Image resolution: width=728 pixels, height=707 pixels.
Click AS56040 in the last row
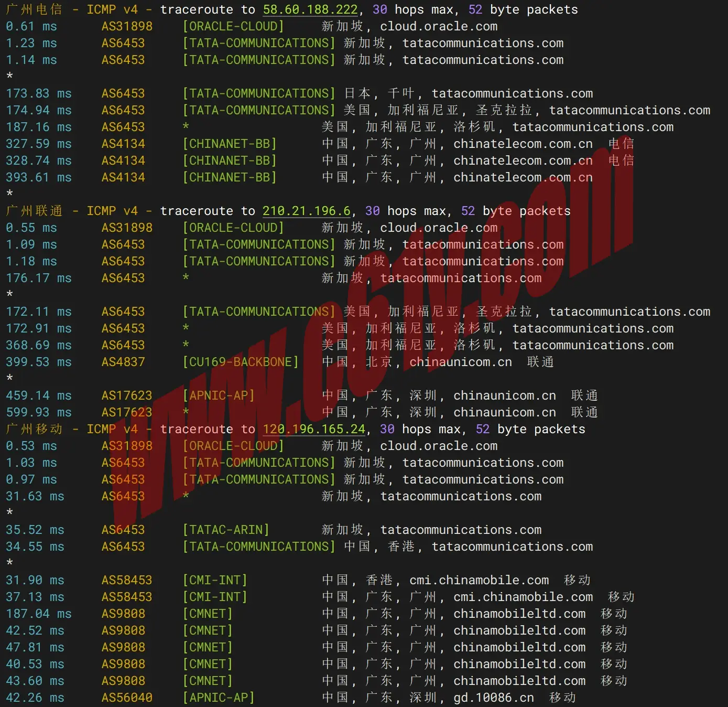(127, 698)
